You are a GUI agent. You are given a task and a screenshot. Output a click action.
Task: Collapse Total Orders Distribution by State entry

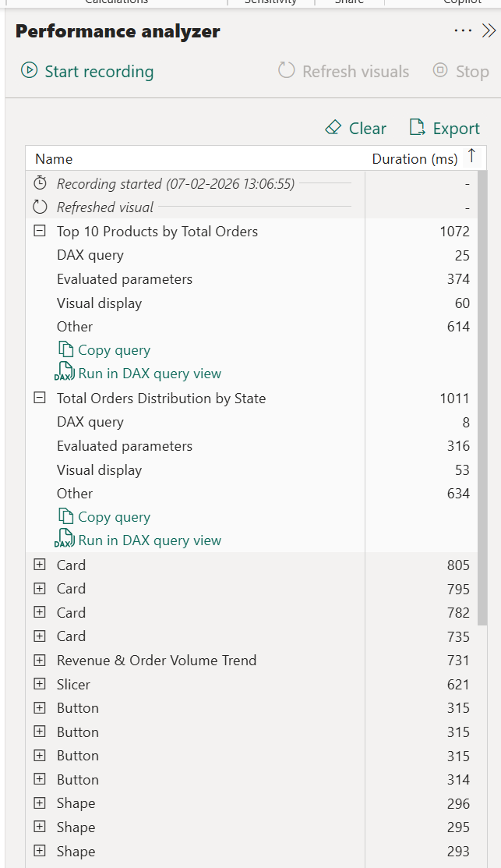pos(40,398)
